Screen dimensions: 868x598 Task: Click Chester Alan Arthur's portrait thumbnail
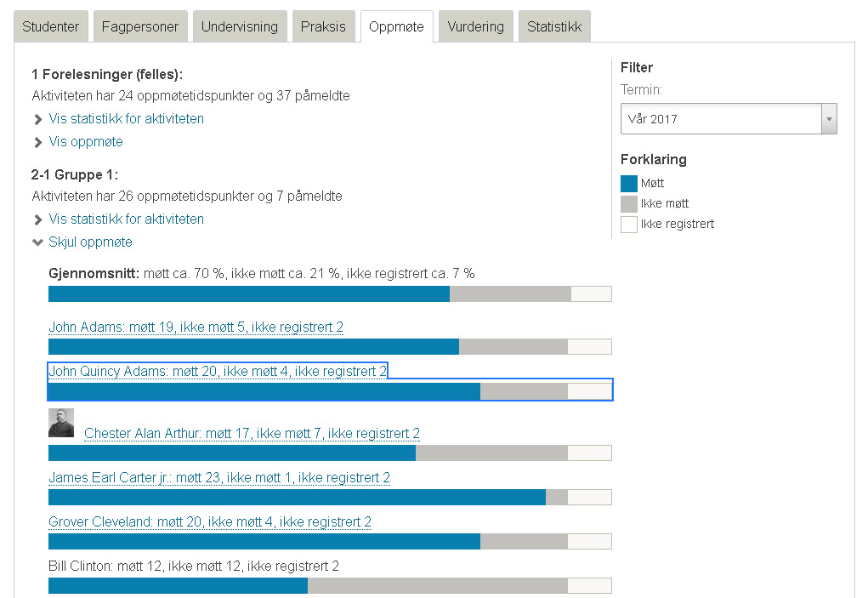61,423
